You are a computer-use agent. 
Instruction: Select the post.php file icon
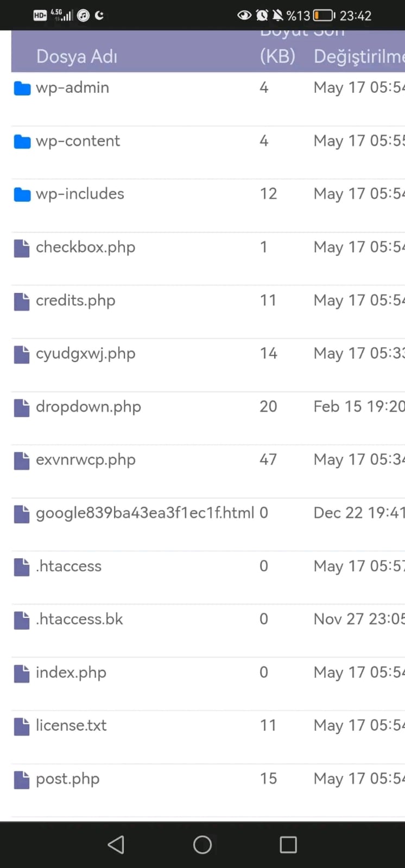[22, 780]
